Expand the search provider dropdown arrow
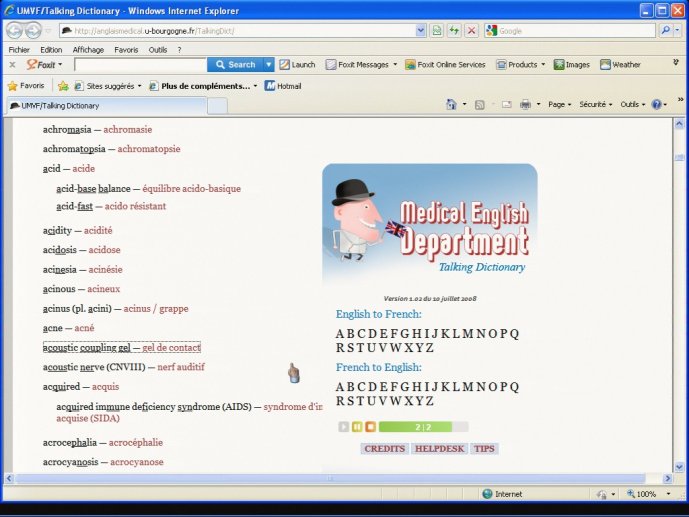The height and width of the screenshot is (517, 689). click(677, 30)
